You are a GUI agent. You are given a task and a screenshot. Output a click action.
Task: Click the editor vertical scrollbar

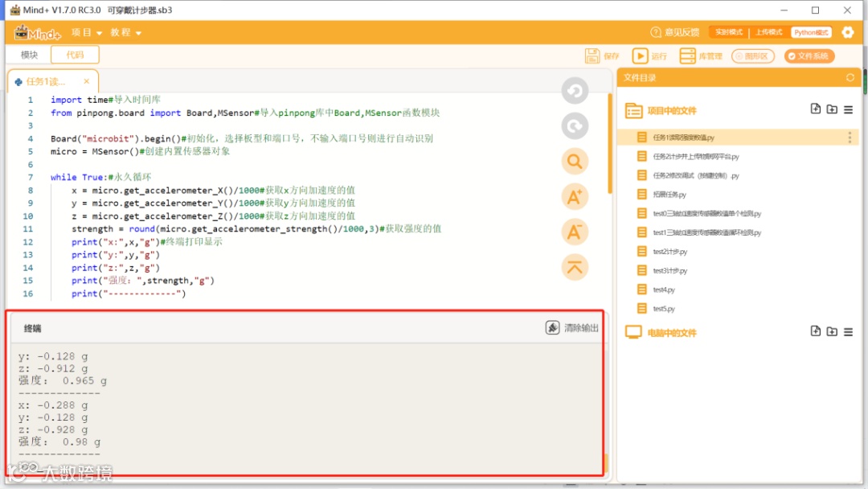tap(609, 144)
